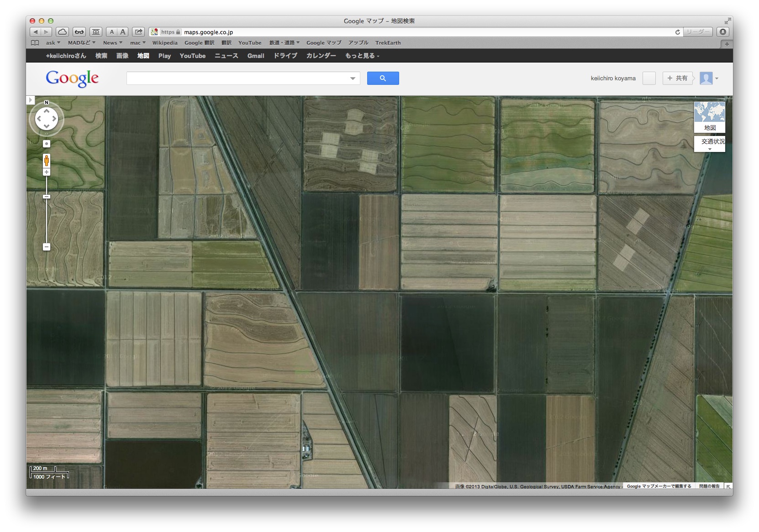Open the Google account avatar menu

(709, 78)
